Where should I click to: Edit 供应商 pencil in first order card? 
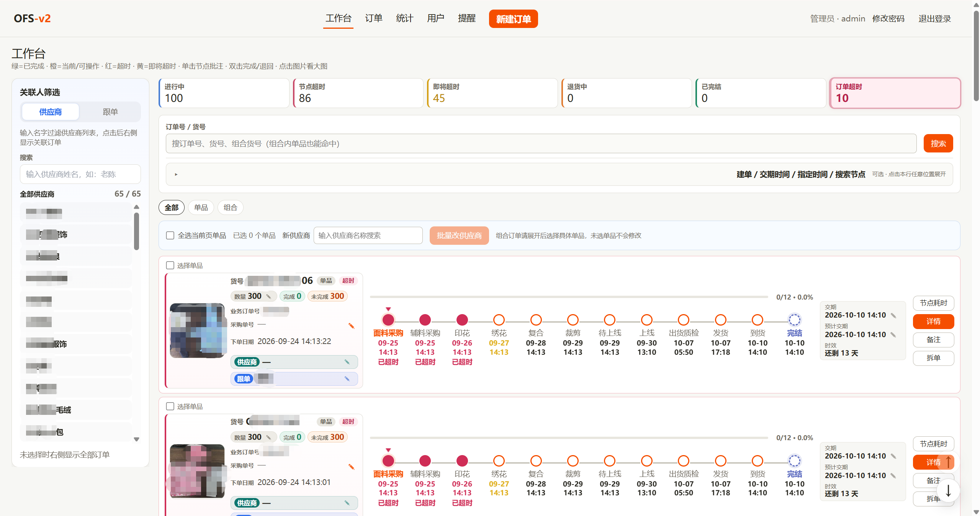point(347,362)
